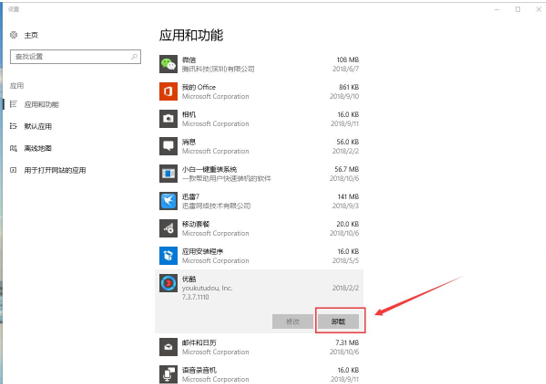546x384 pixels.
Task: Select the My Office app icon
Action: (168, 91)
